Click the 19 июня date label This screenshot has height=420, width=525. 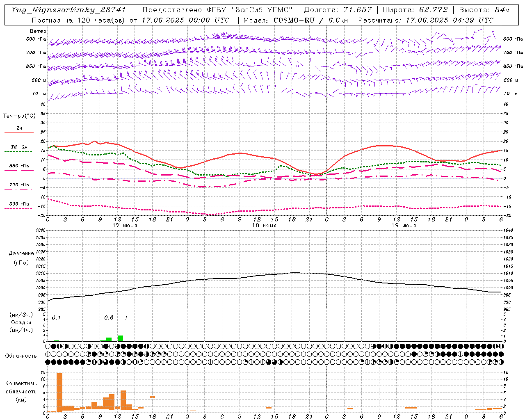tap(404, 226)
